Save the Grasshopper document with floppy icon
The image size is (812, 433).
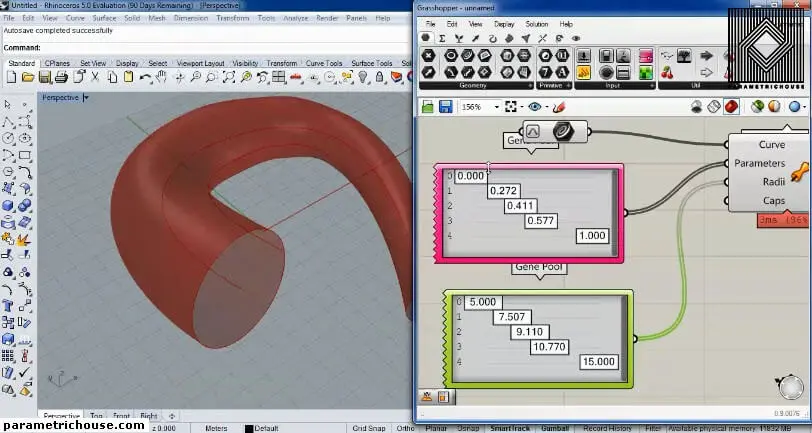pos(443,107)
